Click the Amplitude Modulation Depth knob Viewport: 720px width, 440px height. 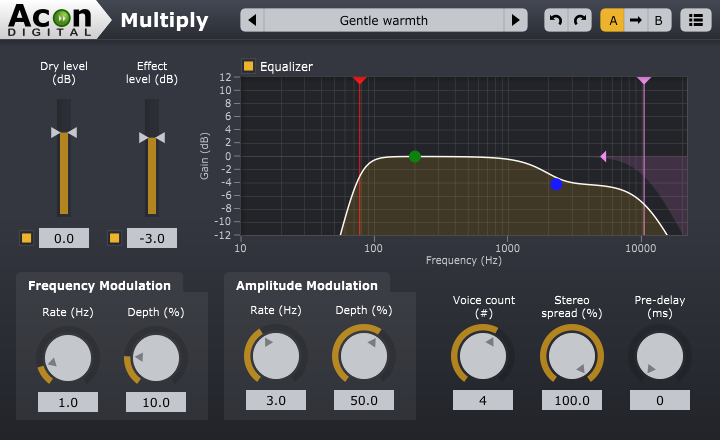tap(364, 356)
